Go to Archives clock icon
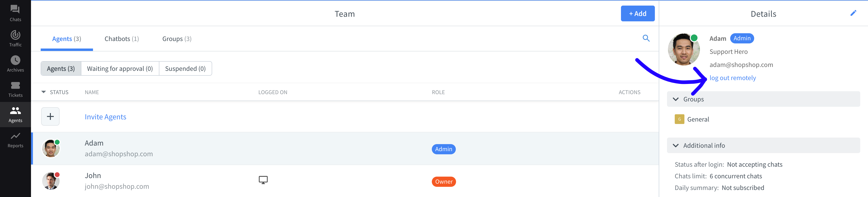This screenshot has width=868, height=197. (x=15, y=60)
